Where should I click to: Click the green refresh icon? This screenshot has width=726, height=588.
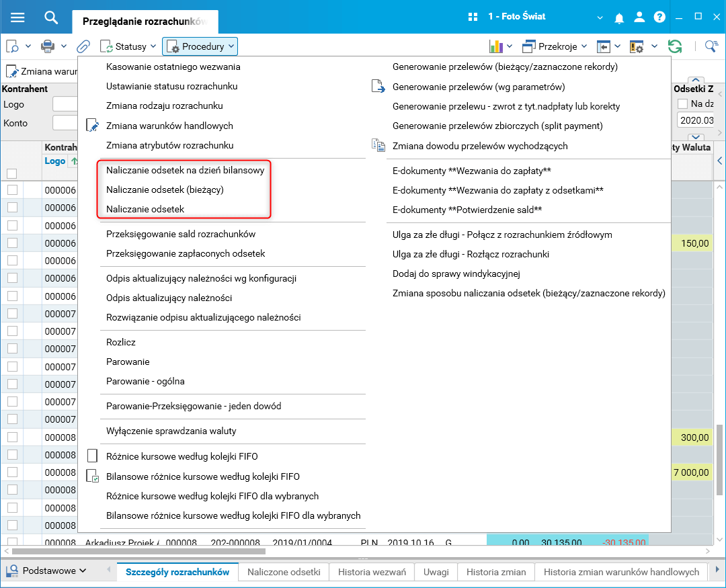coord(675,46)
